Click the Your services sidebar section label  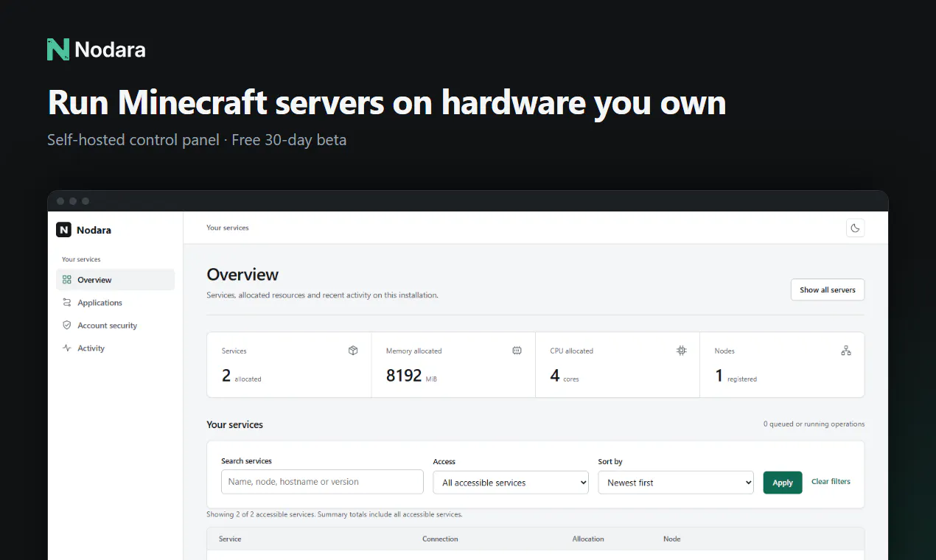point(81,259)
